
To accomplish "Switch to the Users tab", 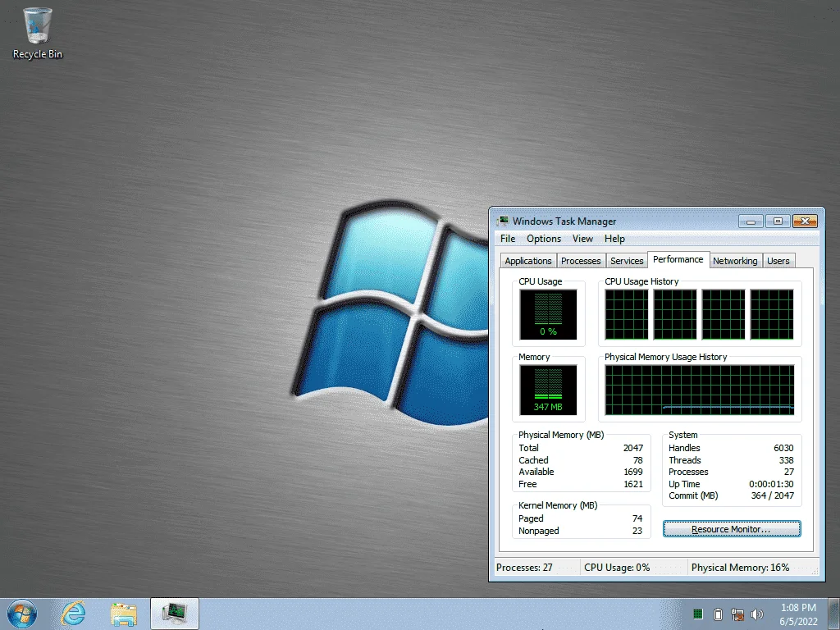I will point(778,261).
